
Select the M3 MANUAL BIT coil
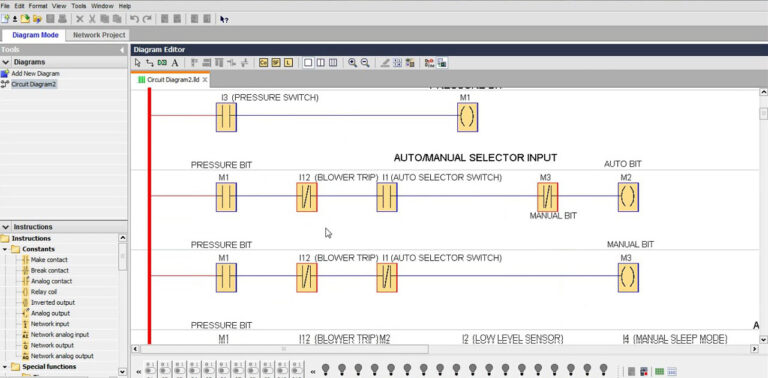tap(628, 278)
